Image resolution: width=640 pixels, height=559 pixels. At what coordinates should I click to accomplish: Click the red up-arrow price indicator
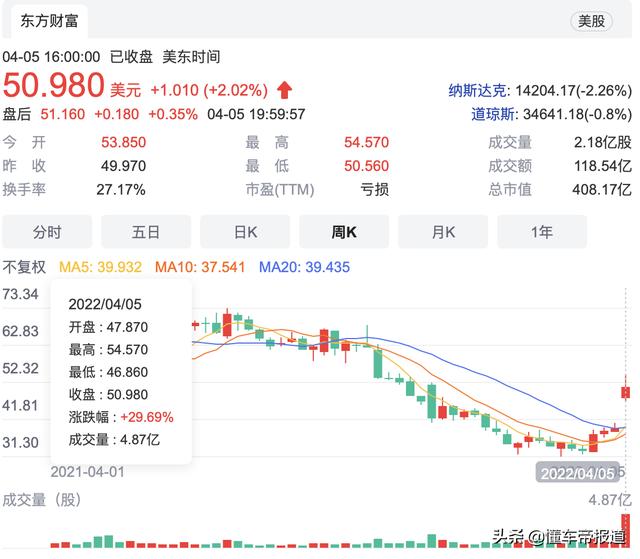point(284,89)
